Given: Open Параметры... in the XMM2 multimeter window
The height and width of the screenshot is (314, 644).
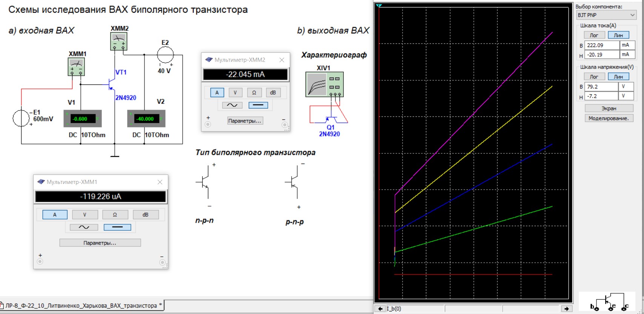Looking at the screenshot, I should (x=245, y=121).
